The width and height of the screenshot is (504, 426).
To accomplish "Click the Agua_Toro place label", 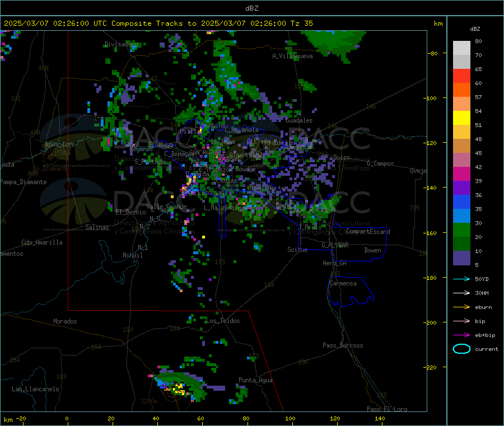I will tap(60, 144).
